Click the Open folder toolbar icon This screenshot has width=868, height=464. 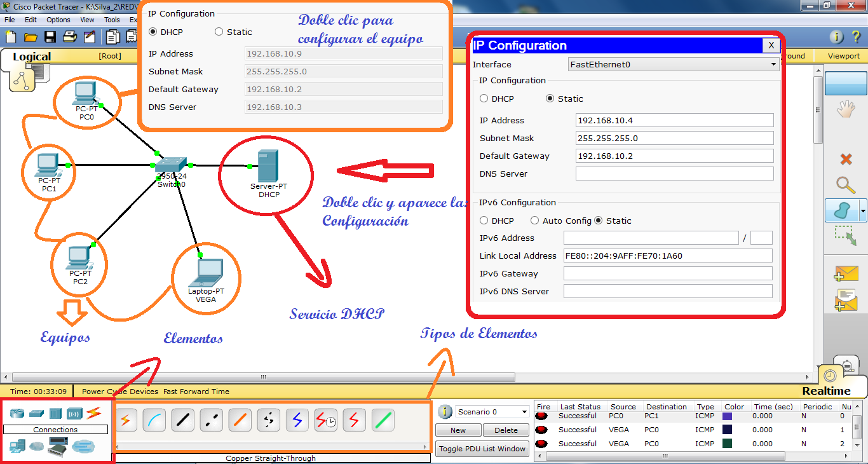(30, 37)
